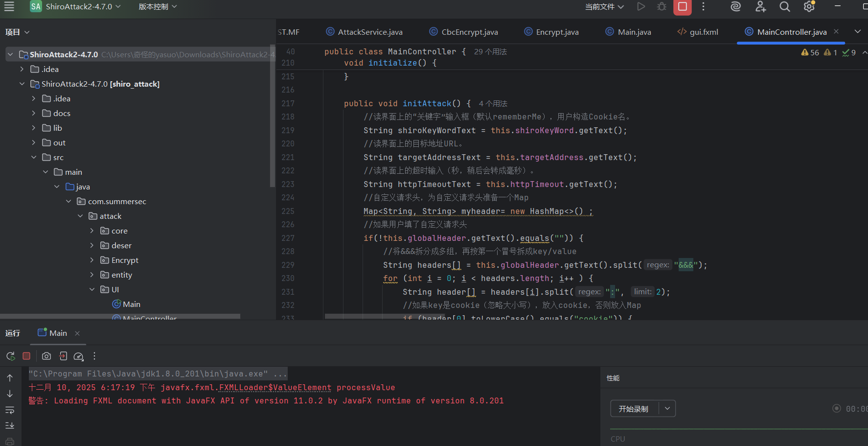Viewport: 868px width, 446px height.
Task: Expand the Encrypt package node
Action: pos(92,260)
